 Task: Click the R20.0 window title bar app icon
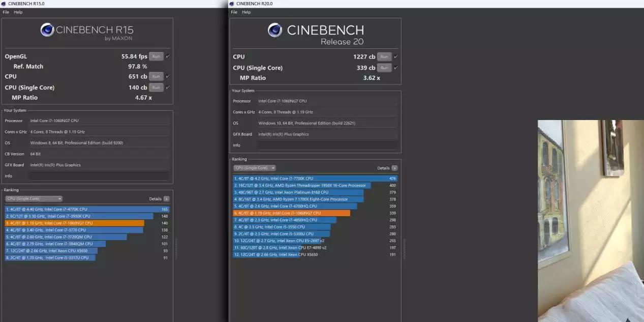coord(233,4)
